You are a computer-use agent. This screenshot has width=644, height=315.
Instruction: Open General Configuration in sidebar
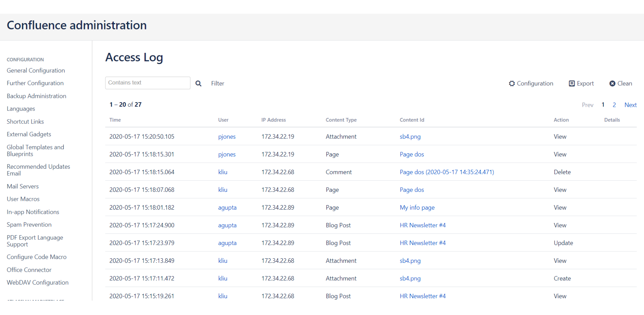pyautogui.click(x=36, y=70)
